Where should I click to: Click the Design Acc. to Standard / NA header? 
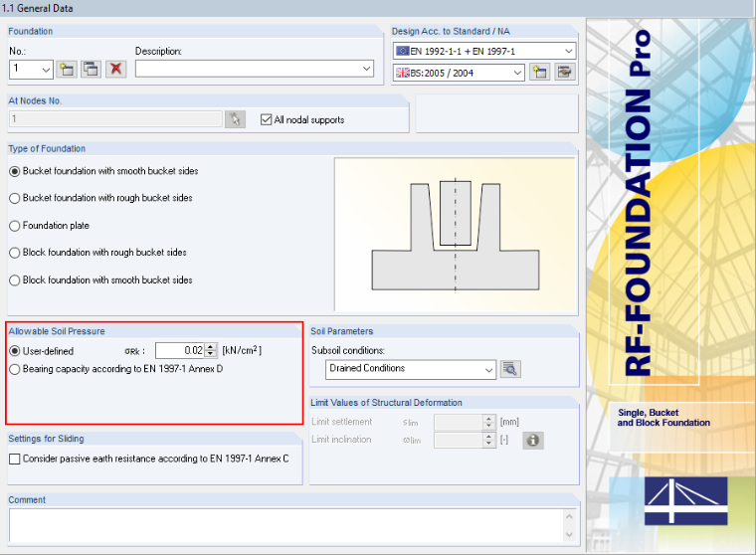point(451,32)
